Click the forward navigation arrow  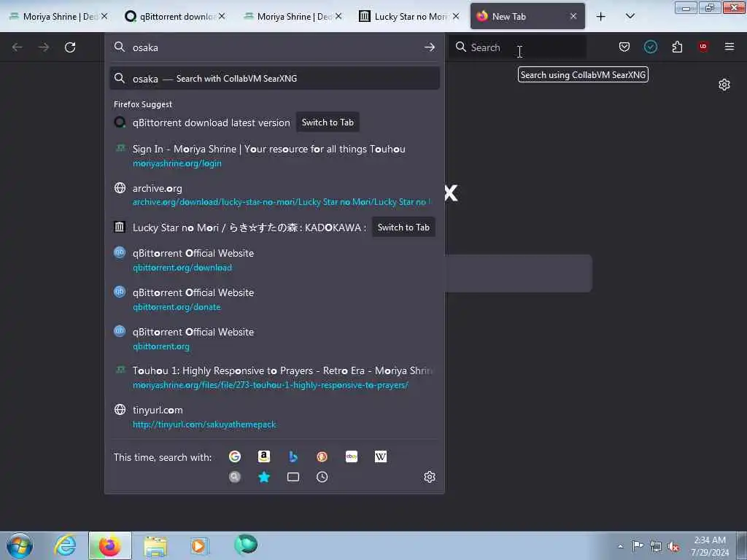pos(44,47)
